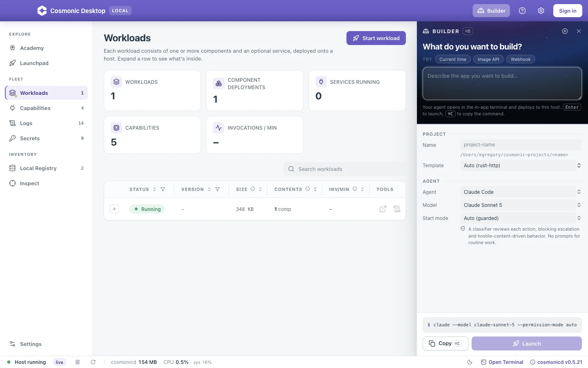Click the Services Running plug icon
588x368 pixels.
click(321, 82)
